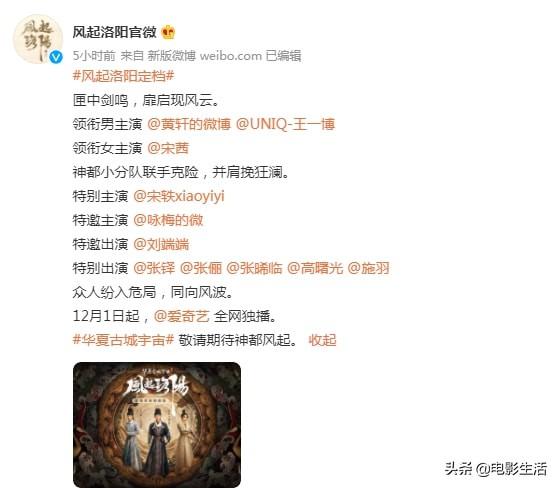Visit the @张晞临 profile mention
The width and height of the screenshot is (559, 488).
[x=254, y=268]
